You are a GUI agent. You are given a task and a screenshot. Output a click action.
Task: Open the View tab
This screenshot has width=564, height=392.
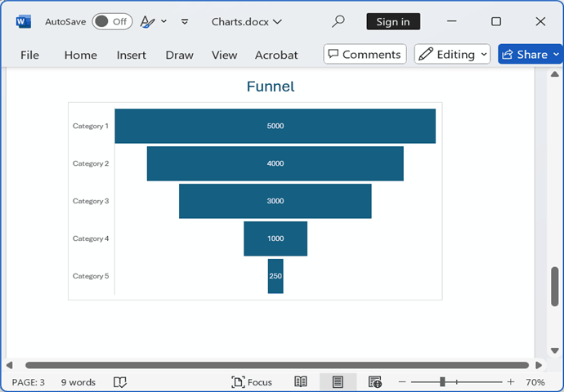pyautogui.click(x=225, y=55)
